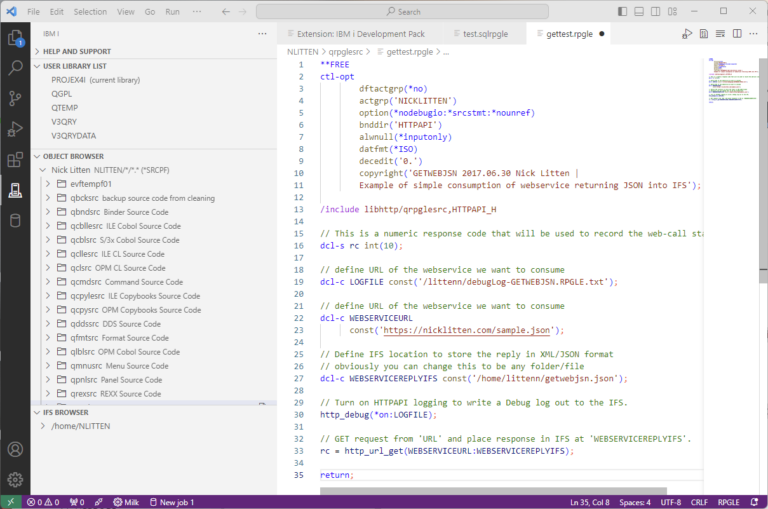Select the QTEMP library in library list
The width and height of the screenshot is (768, 509).
coord(65,108)
